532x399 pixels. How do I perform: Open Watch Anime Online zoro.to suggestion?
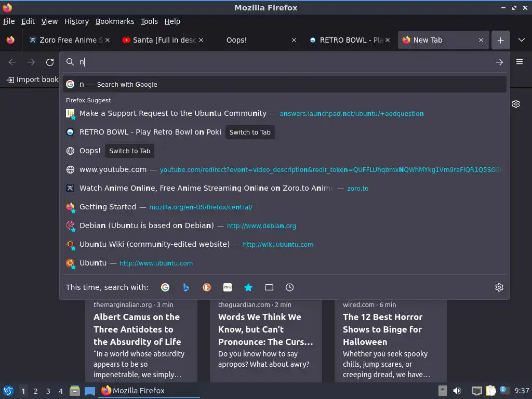click(284, 188)
